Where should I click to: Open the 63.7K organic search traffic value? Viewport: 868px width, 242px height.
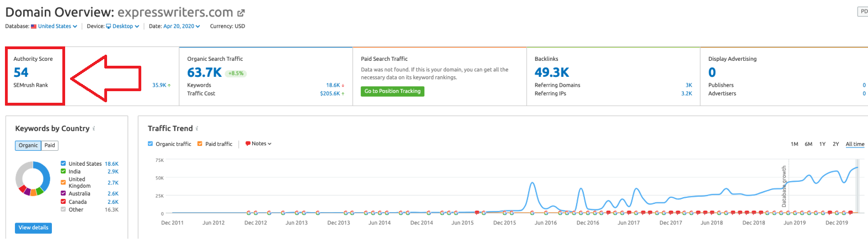pos(204,72)
